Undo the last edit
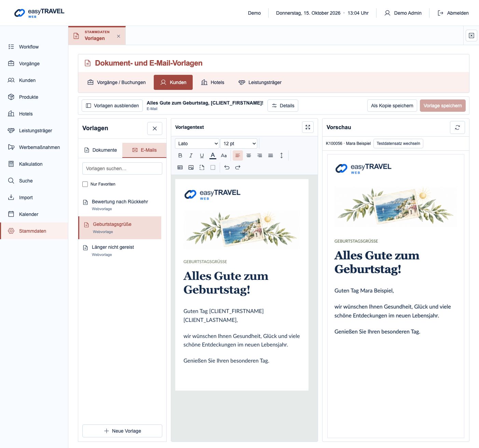 pyautogui.click(x=227, y=167)
